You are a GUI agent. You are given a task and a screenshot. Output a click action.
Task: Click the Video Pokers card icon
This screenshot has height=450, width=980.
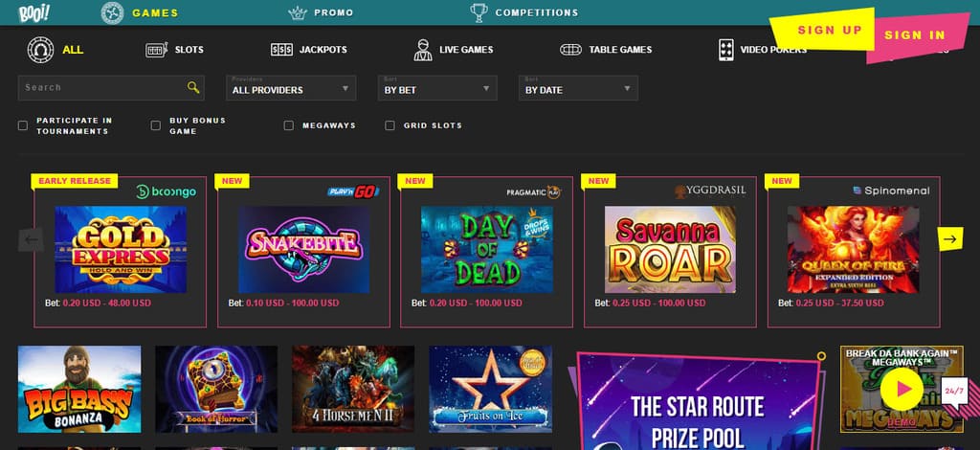[x=726, y=50]
